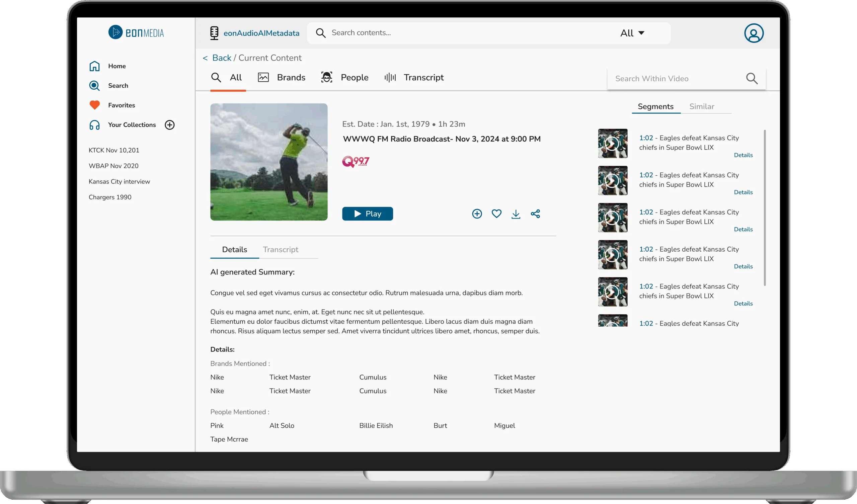Click Tape Mcrrae in People Mentioned
This screenshot has height=504, width=857.
pos(229,439)
